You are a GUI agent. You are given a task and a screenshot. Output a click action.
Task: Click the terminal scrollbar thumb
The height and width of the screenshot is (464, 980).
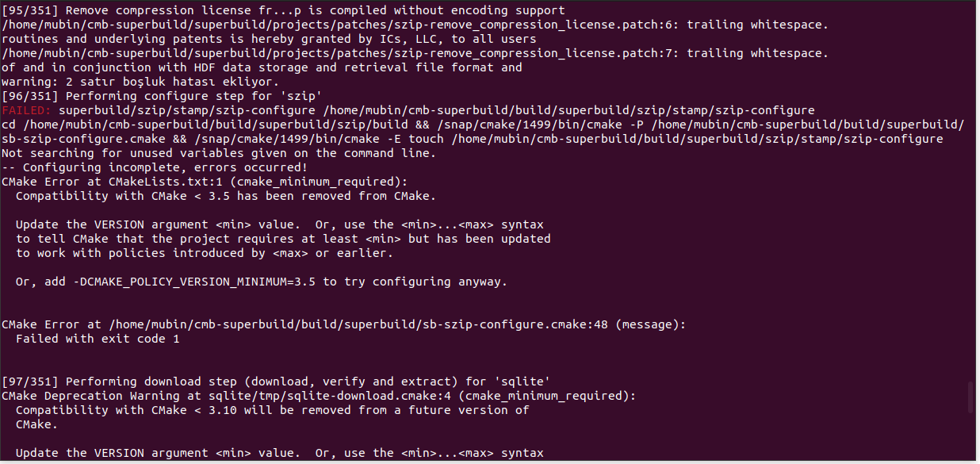[x=971, y=398]
